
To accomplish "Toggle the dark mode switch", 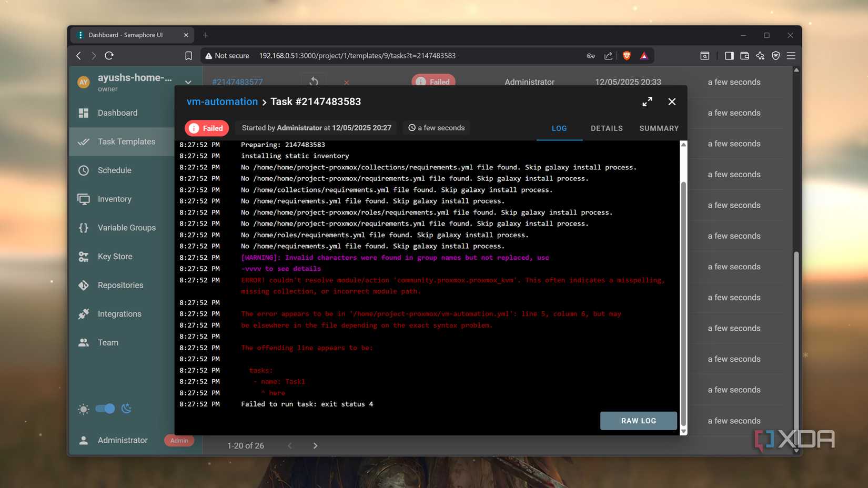I will tap(105, 409).
